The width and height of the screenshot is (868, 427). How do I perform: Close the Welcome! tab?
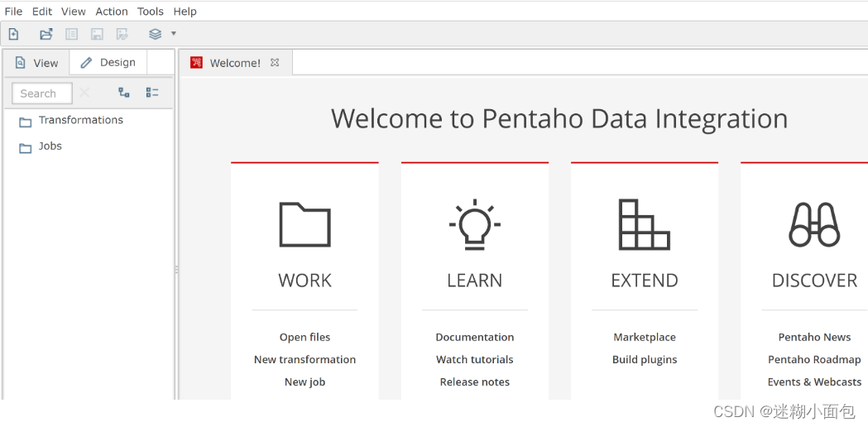click(275, 63)
